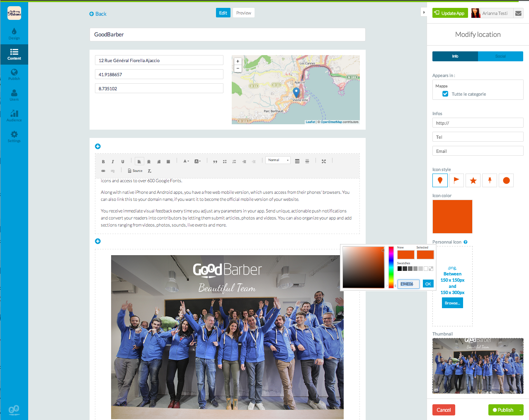Viewport: 529px width, 420px height.
Task: Open the mail envelope icon beside Arianna Testi
Action: (518, 13)
